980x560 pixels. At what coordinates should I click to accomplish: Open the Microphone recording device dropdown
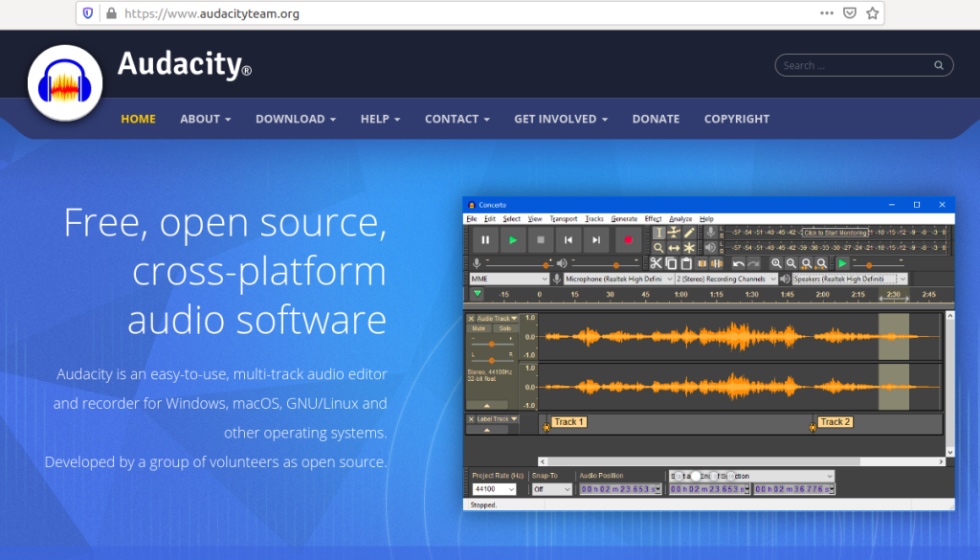pyautogui.click(x=618, y=279)
